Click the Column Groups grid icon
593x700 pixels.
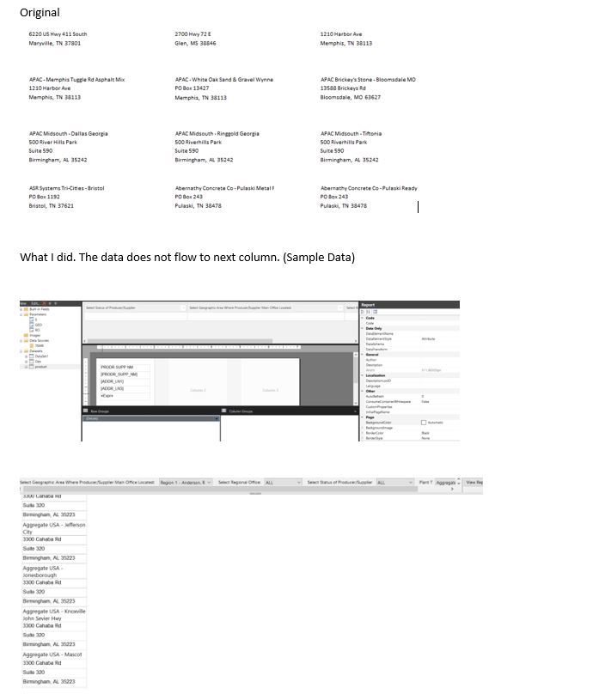[223, 411]
